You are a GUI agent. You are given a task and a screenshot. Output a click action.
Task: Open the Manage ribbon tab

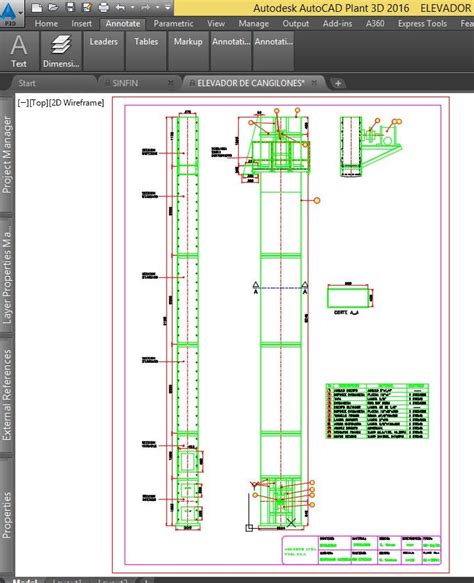click(x=254, y=23)
